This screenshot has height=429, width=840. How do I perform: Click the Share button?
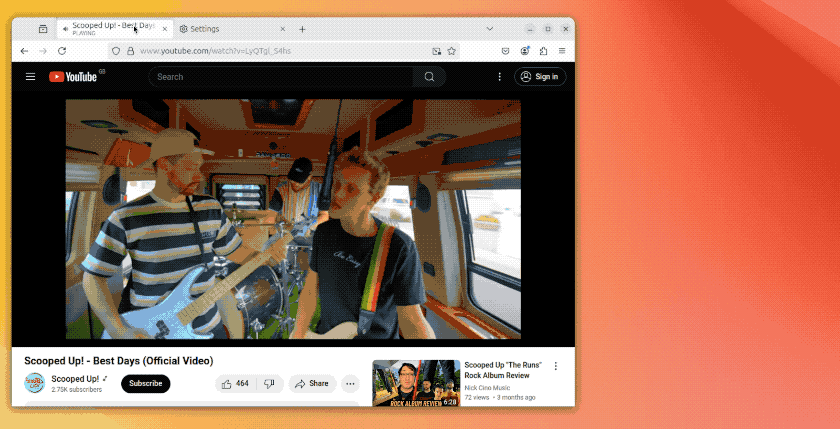click(312, 383)
